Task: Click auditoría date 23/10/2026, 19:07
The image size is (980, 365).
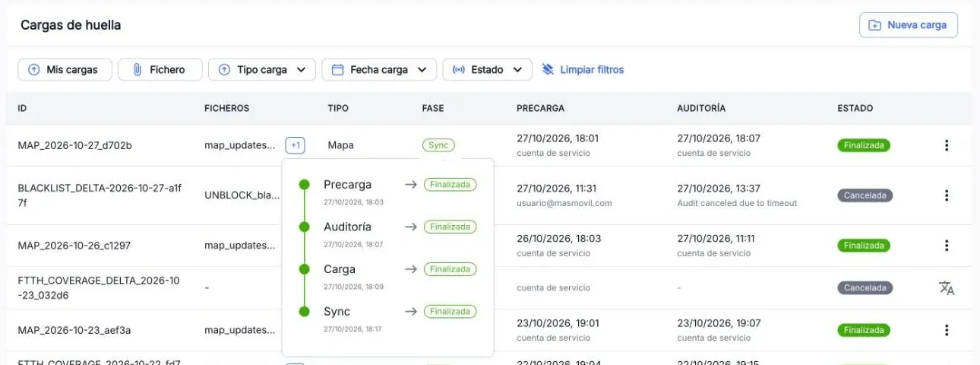Action: (x=719, y=322)
